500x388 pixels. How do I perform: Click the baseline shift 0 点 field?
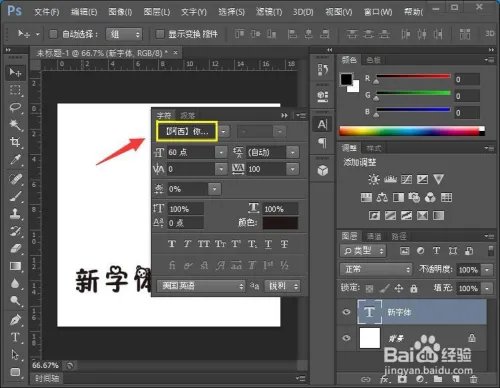[x=185, y=223]
